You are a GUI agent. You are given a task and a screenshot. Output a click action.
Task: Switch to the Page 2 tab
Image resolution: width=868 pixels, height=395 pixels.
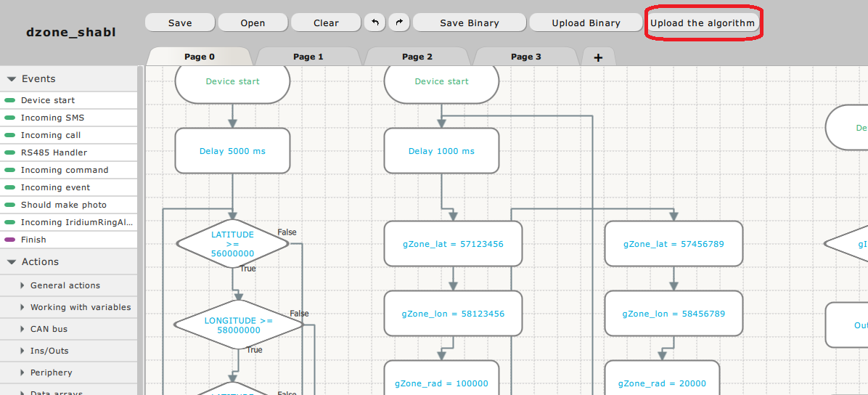417,57
